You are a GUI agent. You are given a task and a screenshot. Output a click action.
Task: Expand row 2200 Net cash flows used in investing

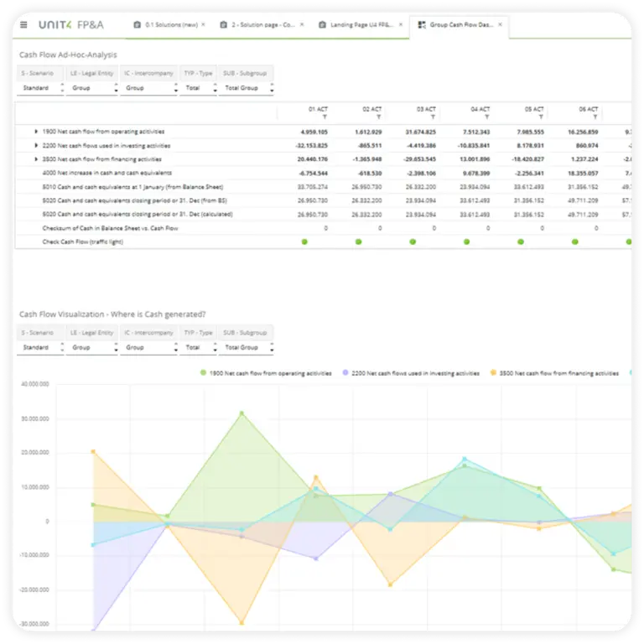click(36, 145)
